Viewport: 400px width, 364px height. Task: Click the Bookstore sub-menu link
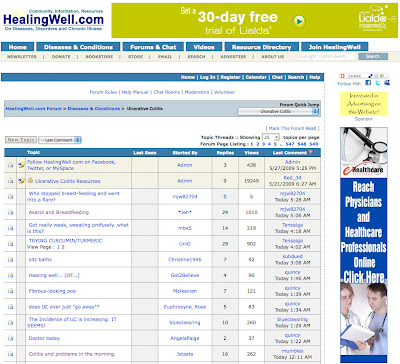pos(99,57)
